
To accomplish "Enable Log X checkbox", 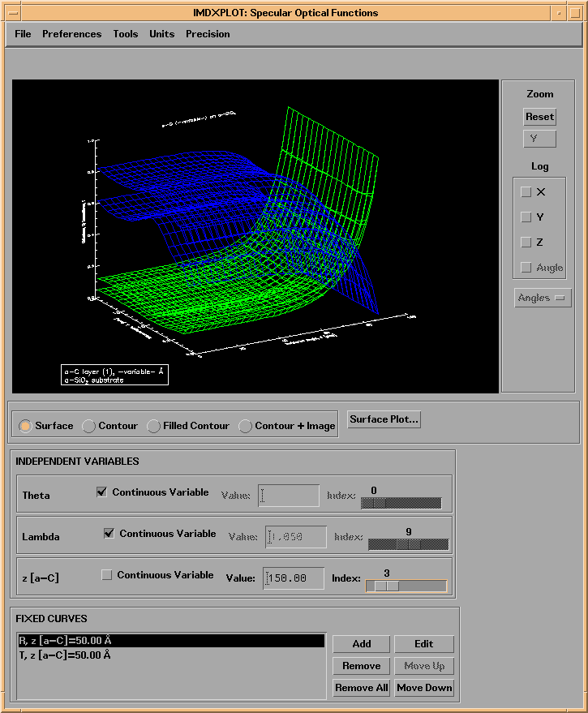I will [526, 192].
